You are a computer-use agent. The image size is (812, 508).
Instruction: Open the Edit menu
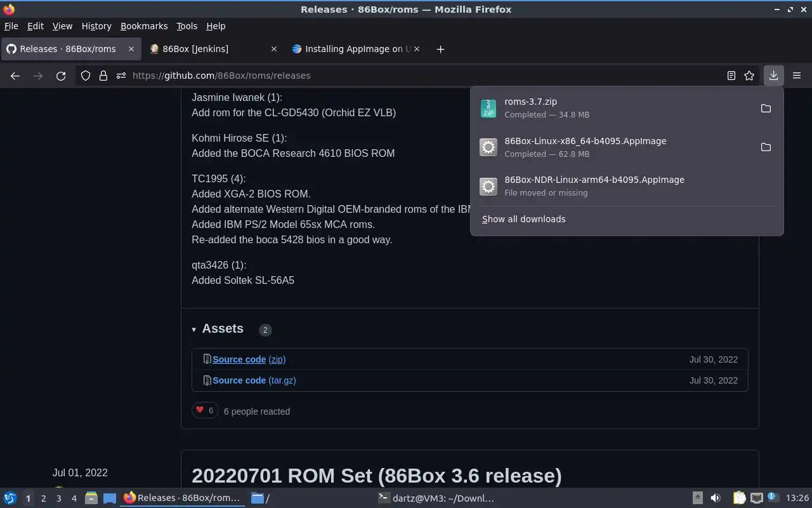coord(36,26)
